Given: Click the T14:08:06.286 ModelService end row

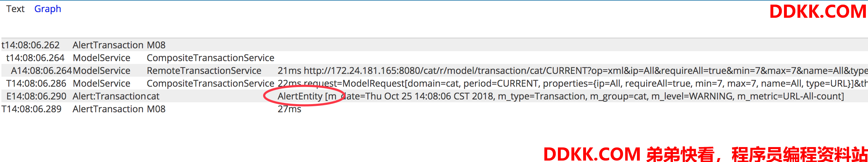Looking at the screenshot, I should [x=434, y=83].
